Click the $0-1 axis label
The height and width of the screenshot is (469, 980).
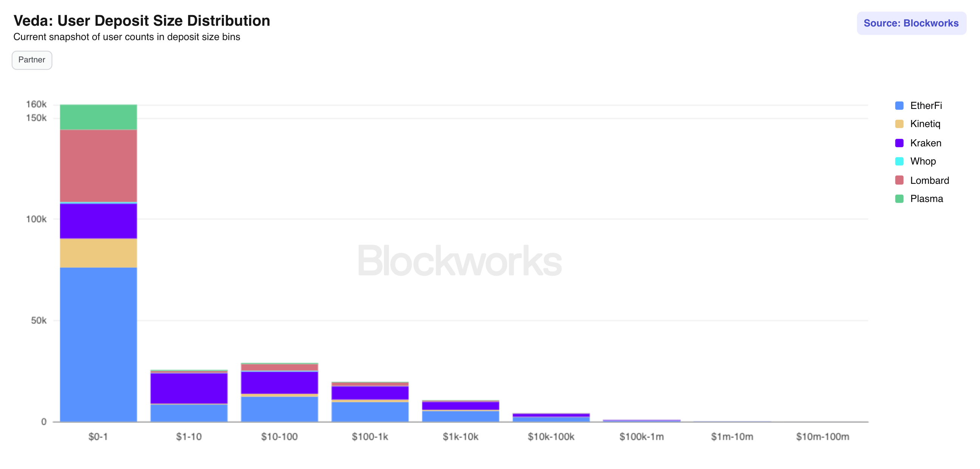click(x=98, y=436)
